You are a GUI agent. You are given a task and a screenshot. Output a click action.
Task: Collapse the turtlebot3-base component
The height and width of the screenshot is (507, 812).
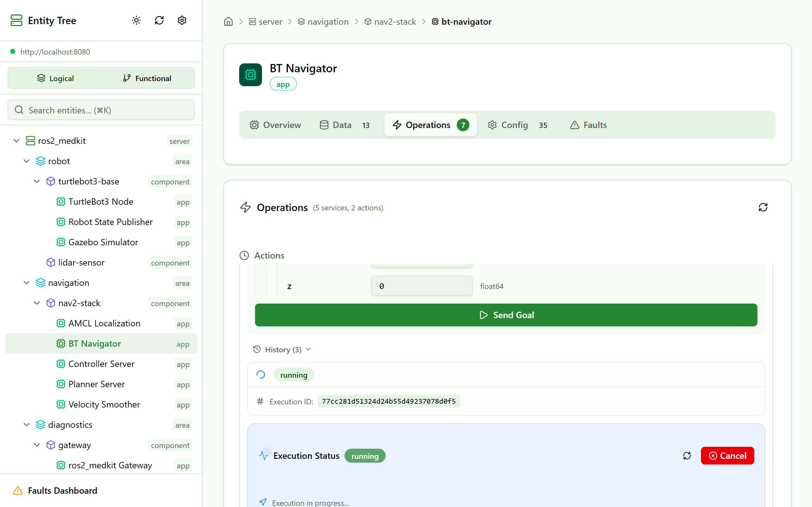37,181
